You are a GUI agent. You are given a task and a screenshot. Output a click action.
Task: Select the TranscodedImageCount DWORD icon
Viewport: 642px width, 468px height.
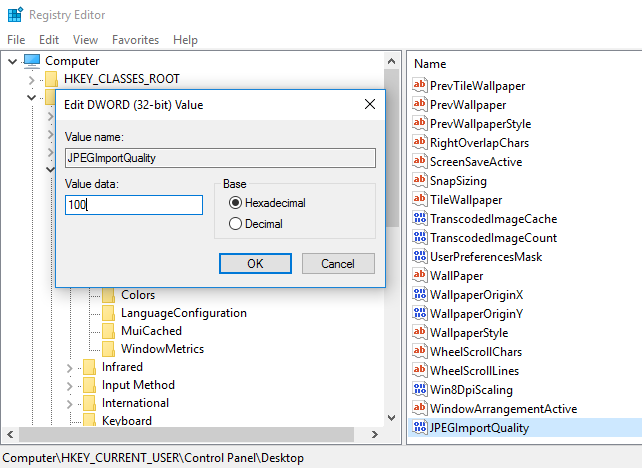click(420, 237)
